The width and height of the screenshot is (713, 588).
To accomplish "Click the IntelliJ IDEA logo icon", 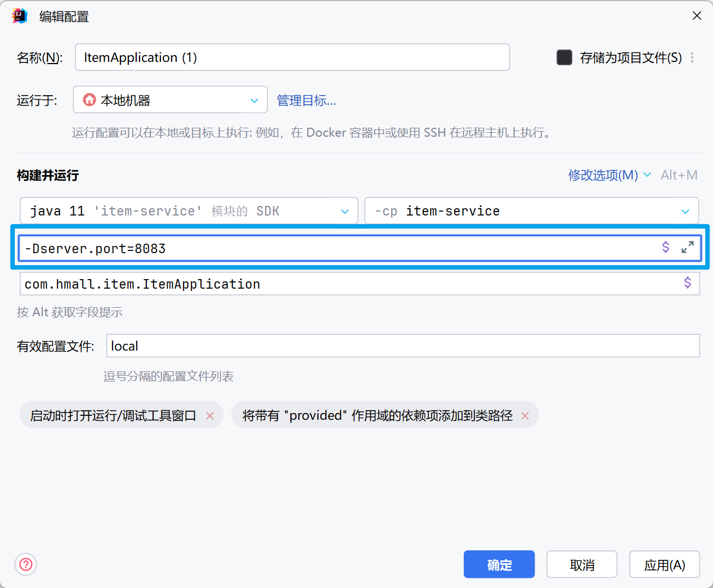I will coord(20,16).
